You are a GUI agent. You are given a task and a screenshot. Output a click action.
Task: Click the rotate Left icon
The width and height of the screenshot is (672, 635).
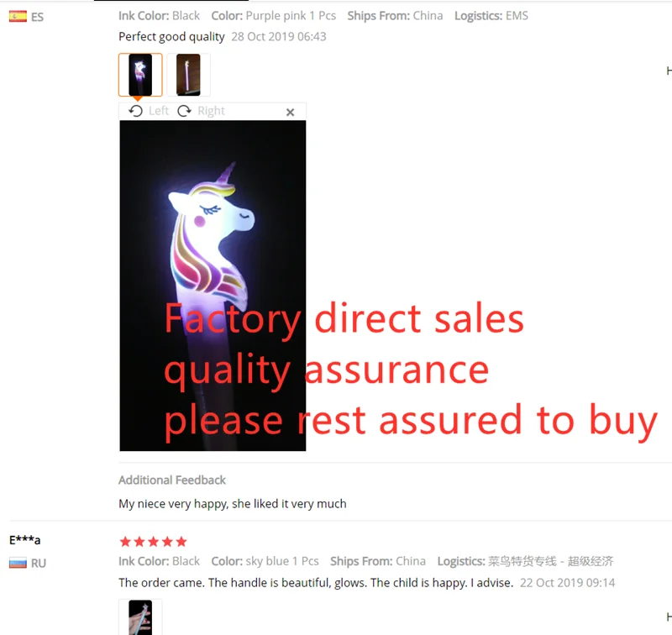tap(135, 111)
